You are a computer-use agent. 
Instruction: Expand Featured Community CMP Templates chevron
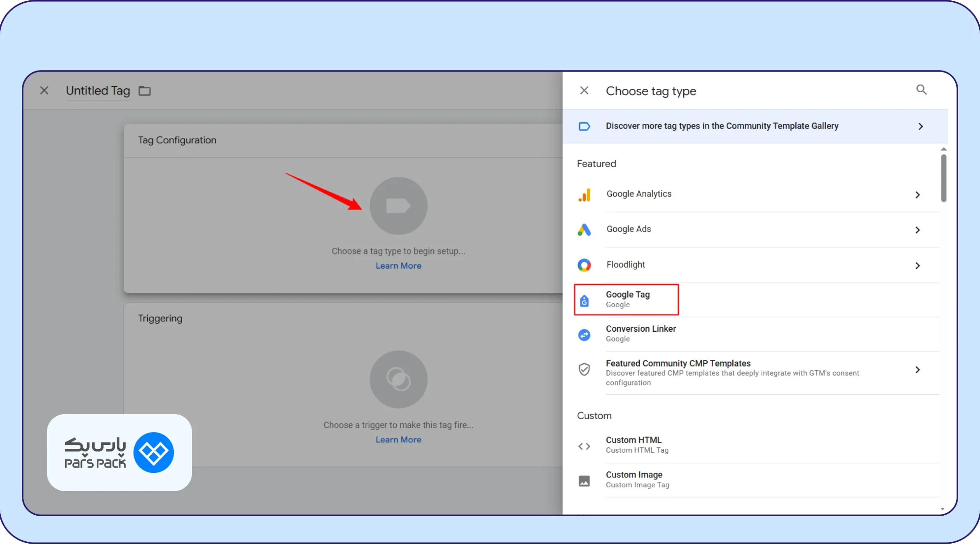918,370
